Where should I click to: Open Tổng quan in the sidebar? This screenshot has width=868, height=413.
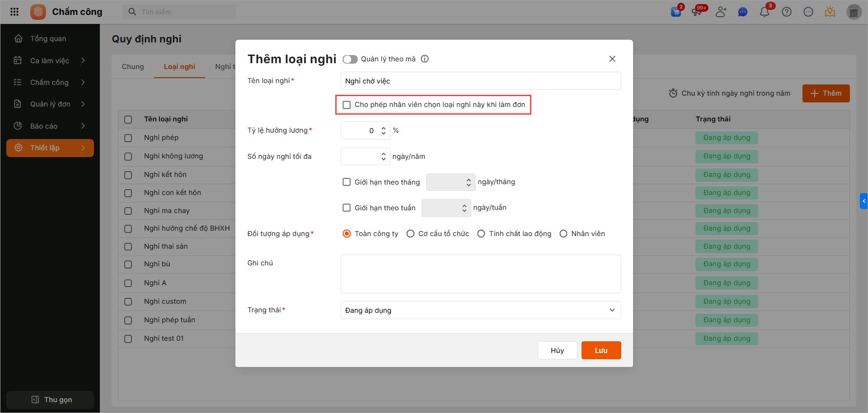[x=48, y=38]
